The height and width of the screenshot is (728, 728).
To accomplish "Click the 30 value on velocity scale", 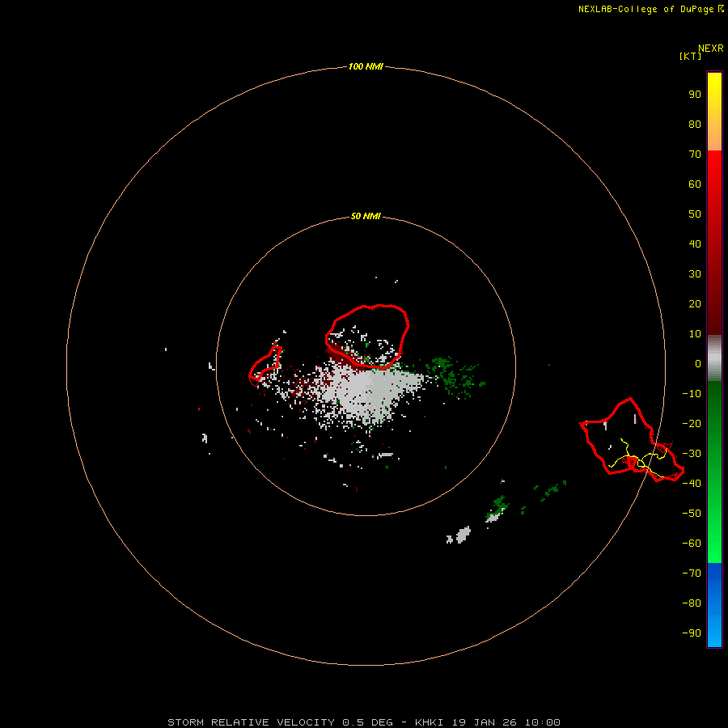I will (x=695, y=274).
